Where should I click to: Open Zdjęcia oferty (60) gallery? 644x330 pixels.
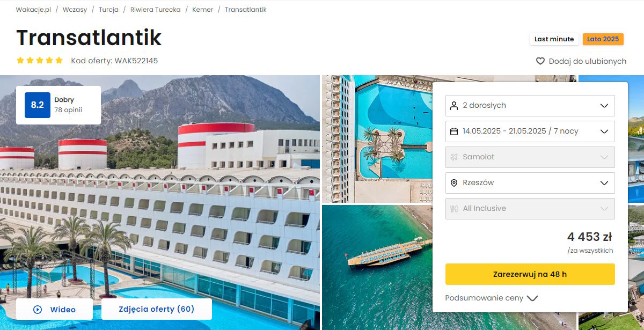[x=157, y=309]
